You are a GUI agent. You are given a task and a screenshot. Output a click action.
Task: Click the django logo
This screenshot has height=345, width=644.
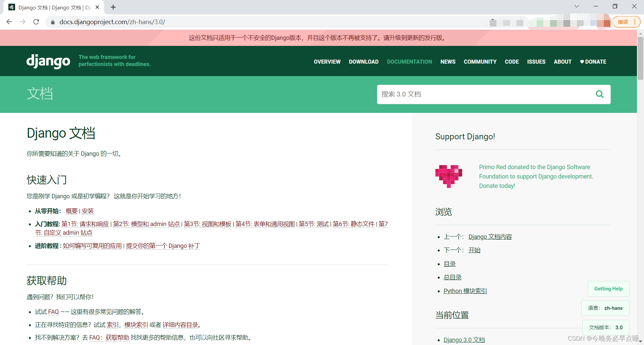pos(48,61)
